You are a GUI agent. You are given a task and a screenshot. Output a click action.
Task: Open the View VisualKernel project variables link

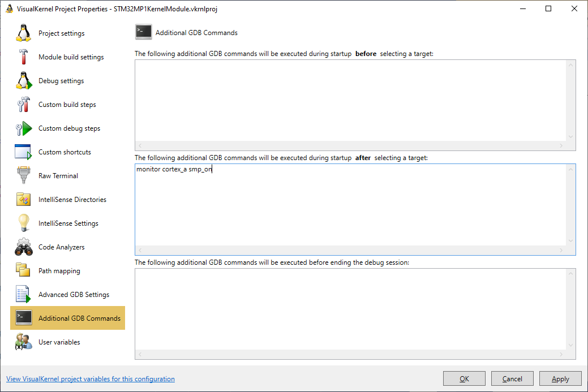[91, 378]
